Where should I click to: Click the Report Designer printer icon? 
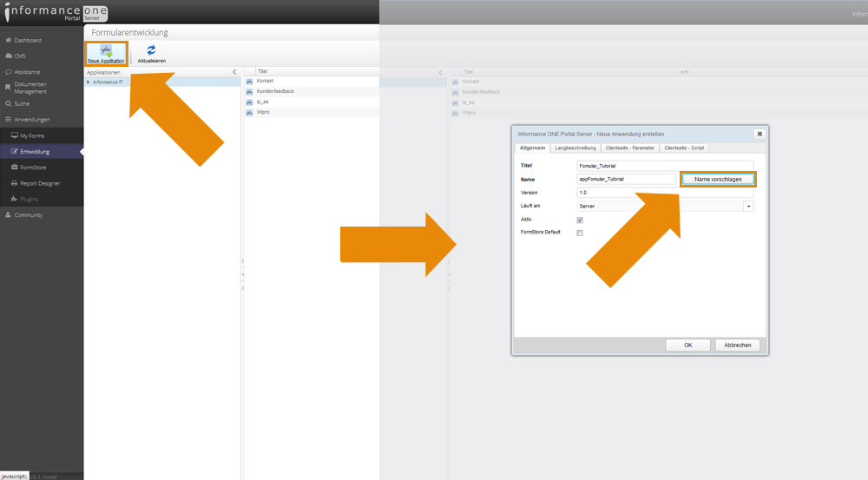pyautogui.click(x=15, y=183)
